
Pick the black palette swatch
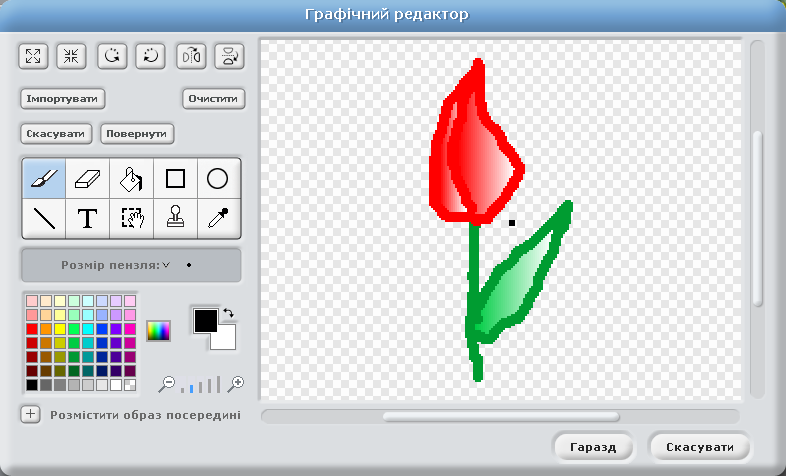32,385
